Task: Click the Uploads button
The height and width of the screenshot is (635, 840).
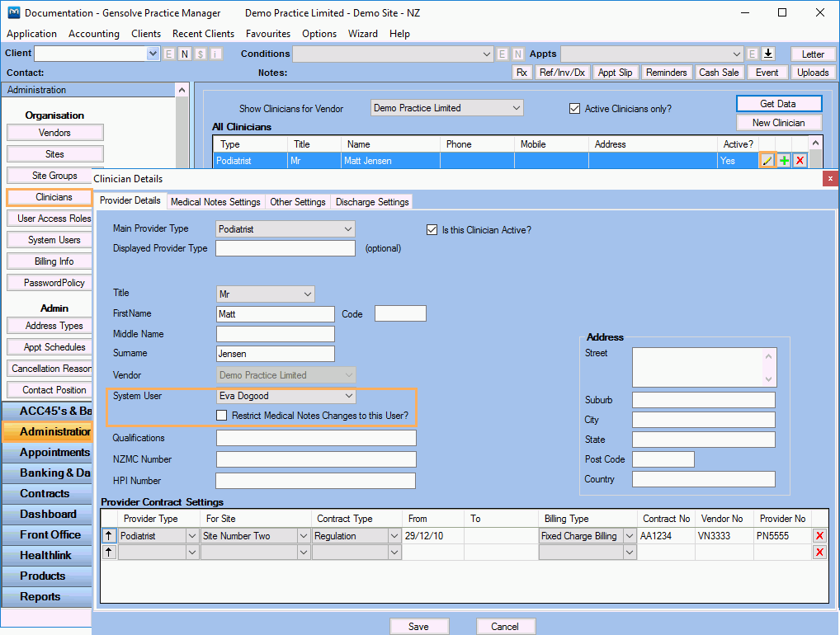Action: coord(813,73)
